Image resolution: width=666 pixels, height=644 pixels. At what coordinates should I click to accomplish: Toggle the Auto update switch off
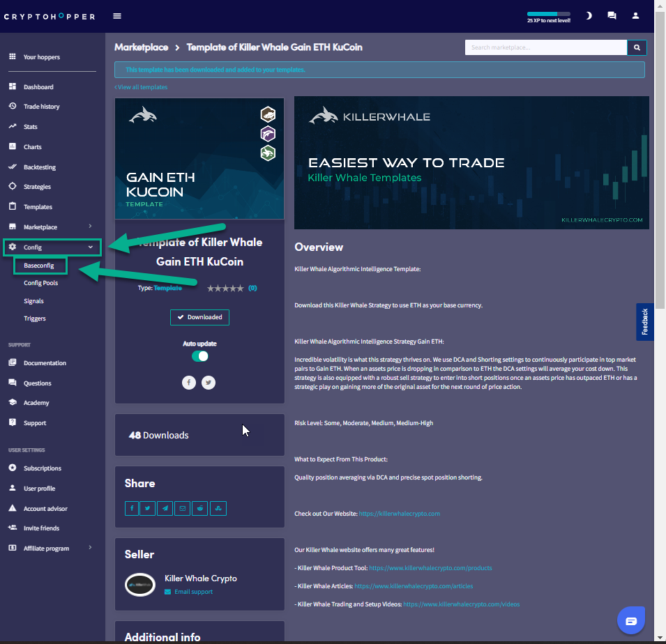200,356
